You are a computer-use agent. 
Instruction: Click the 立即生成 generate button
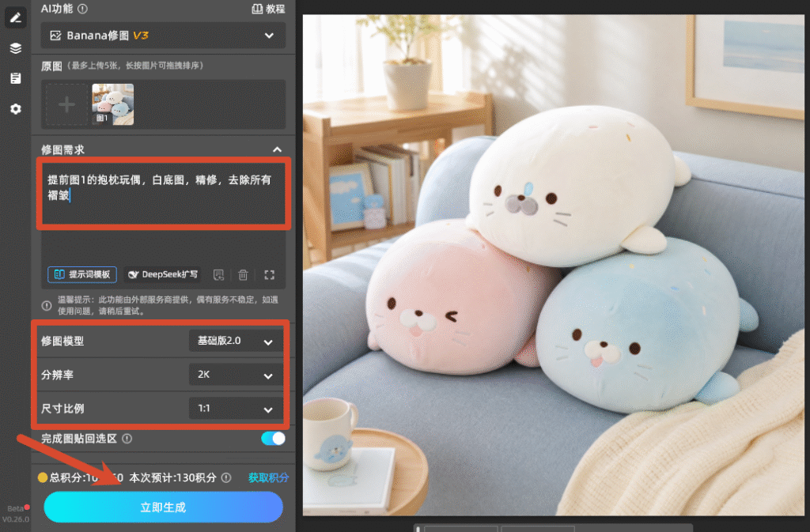click(163, 507)
